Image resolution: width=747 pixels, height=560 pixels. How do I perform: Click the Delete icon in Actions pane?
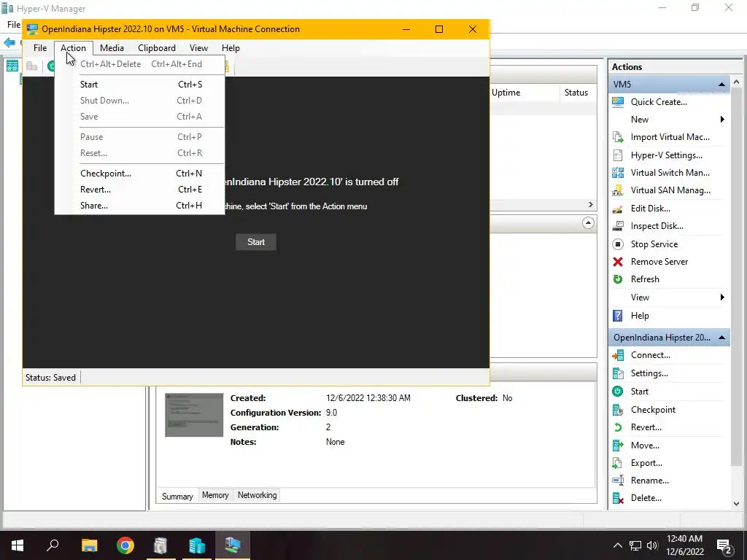(617, 498)
